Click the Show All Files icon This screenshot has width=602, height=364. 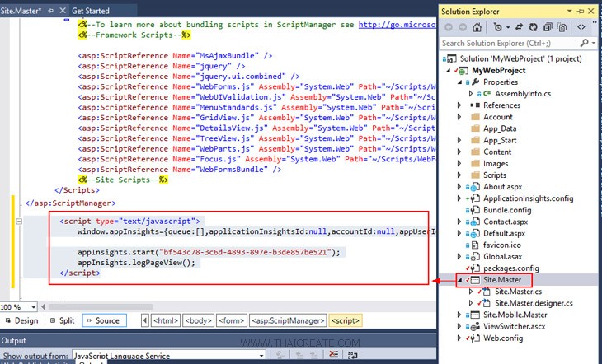[x=562, y=27]
